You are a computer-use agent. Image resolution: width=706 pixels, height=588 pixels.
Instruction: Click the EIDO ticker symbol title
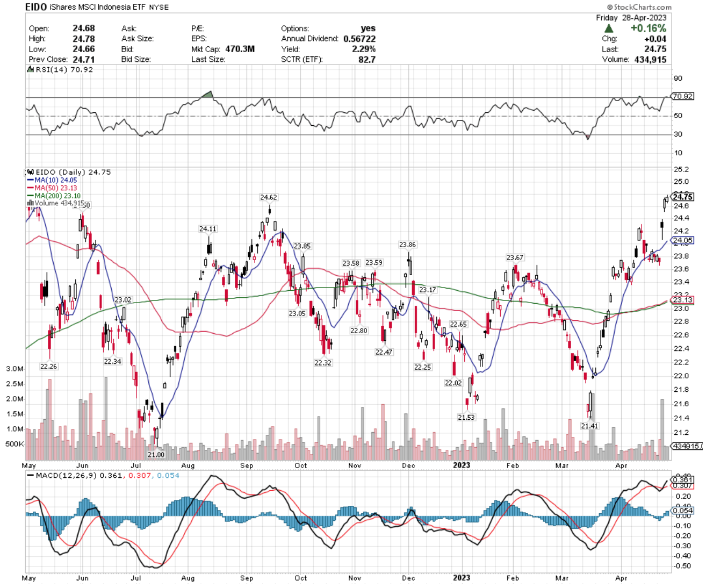35,7
